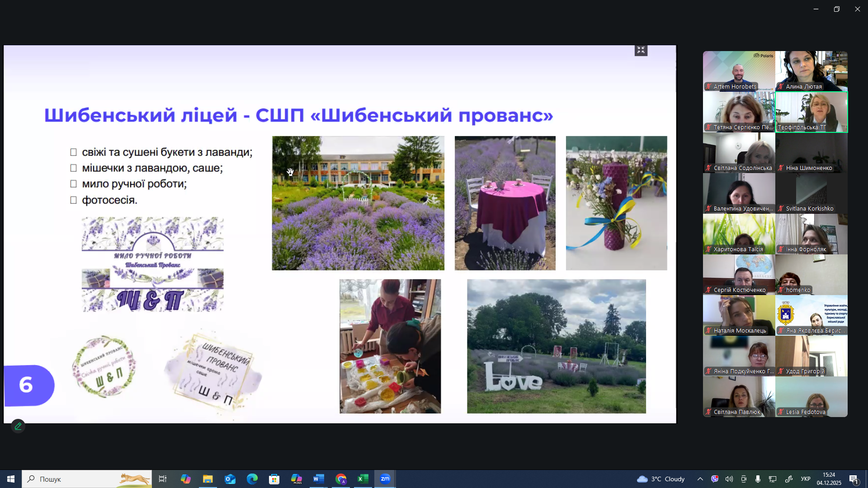
Task: Select Artem Horobets participant video
Action: (739, 71)
